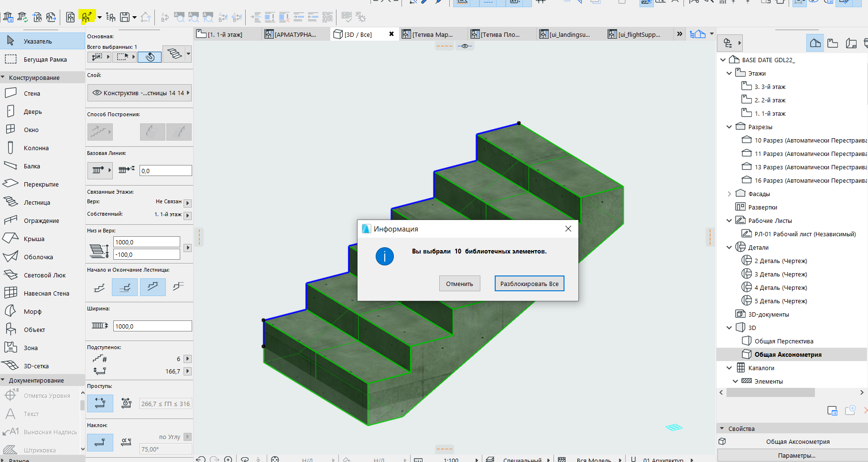The image size is (868, 462).
Task: Click the Ширина width field 1000,0
Action: (152, 326)
